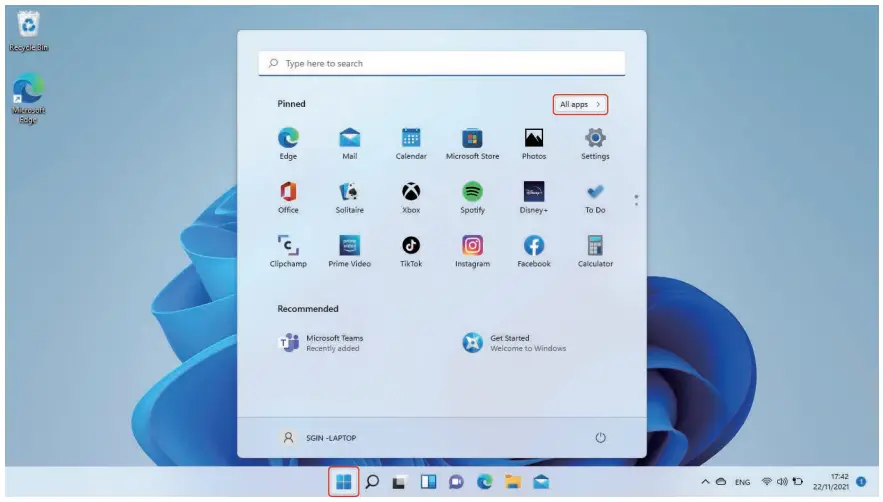This screenshot has width=883, height=502.
Task: Launch Clipchamp video editor
Action: coord(288,251)
